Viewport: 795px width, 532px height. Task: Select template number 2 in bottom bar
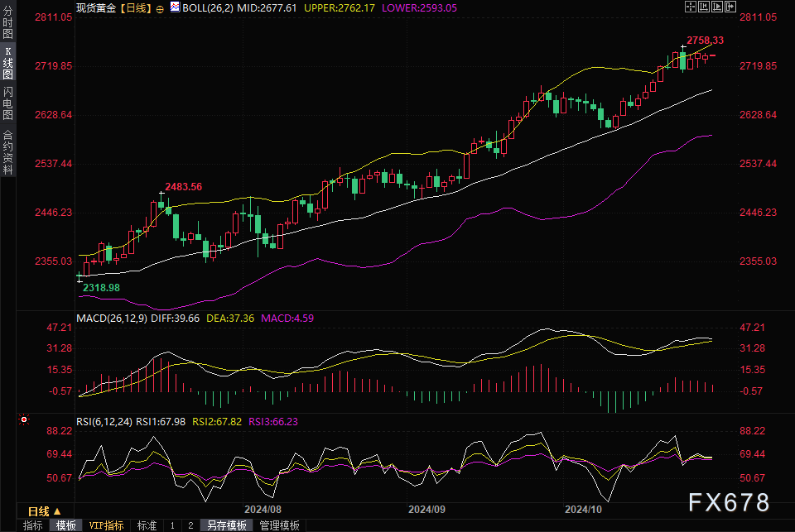pyautogui.click(x=190, y=525)
